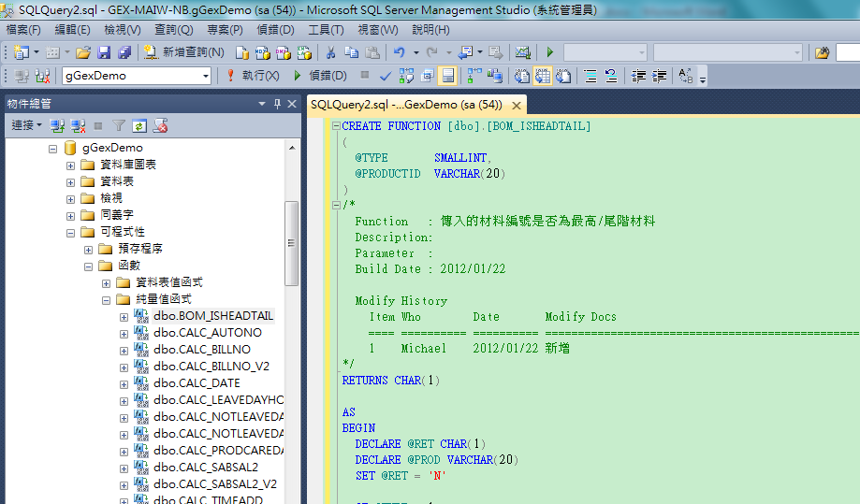Click the Find in Files binoculars icon

823,52
